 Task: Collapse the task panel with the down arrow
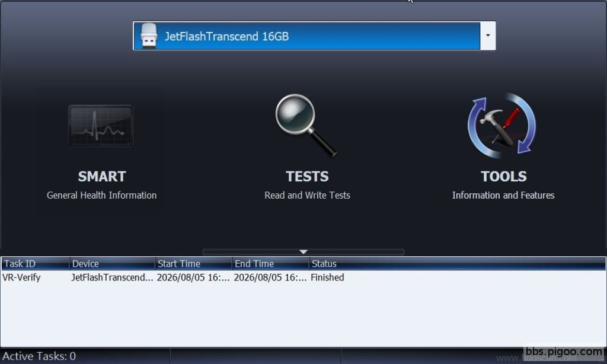coord(303,252)
